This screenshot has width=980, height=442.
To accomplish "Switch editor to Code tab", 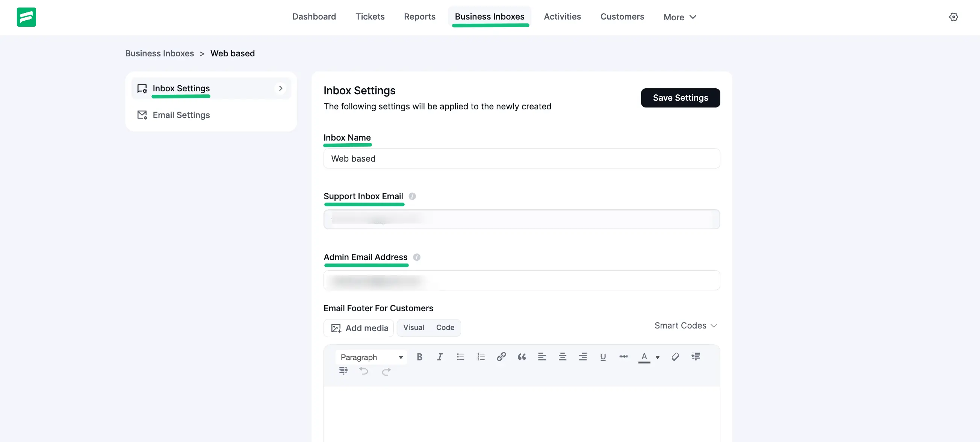I will (445, 327).
